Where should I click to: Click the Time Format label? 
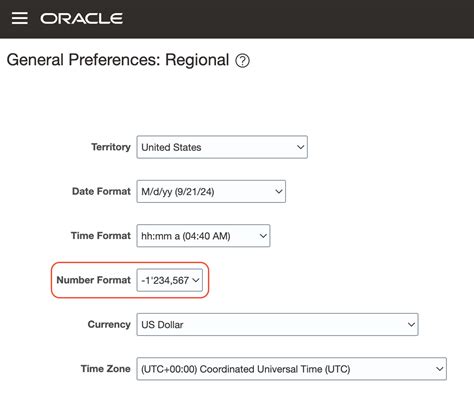pos(101,236)
